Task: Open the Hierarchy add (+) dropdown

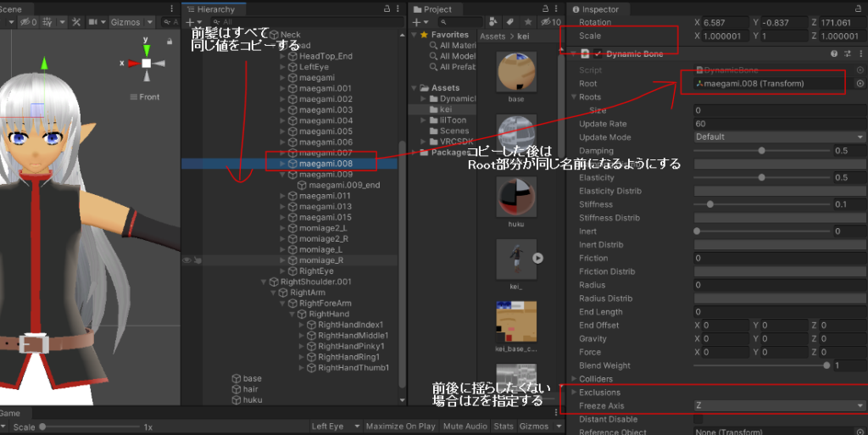Action: pos(193,22)
